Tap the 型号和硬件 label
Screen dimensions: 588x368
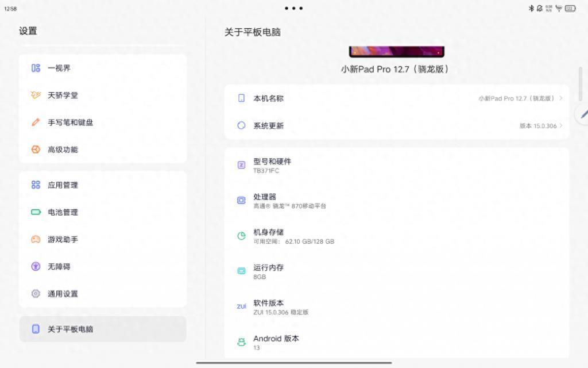(x=272, y=162)
